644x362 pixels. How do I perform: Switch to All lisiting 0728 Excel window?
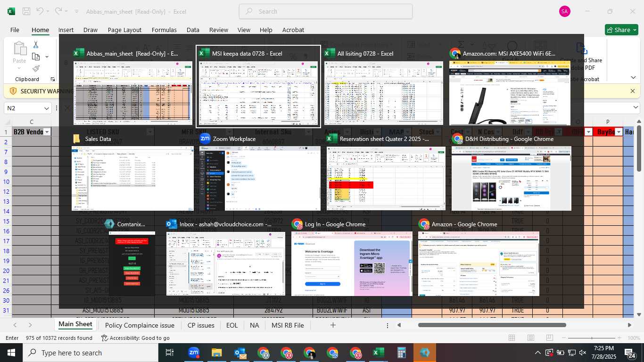(384, 86)
